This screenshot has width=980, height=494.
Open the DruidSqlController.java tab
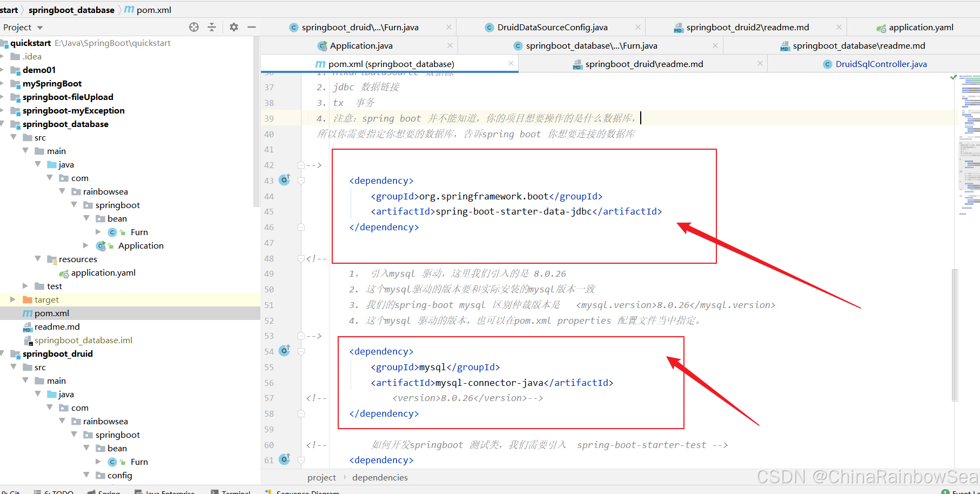pyautogui.click(x=881, y=64)
